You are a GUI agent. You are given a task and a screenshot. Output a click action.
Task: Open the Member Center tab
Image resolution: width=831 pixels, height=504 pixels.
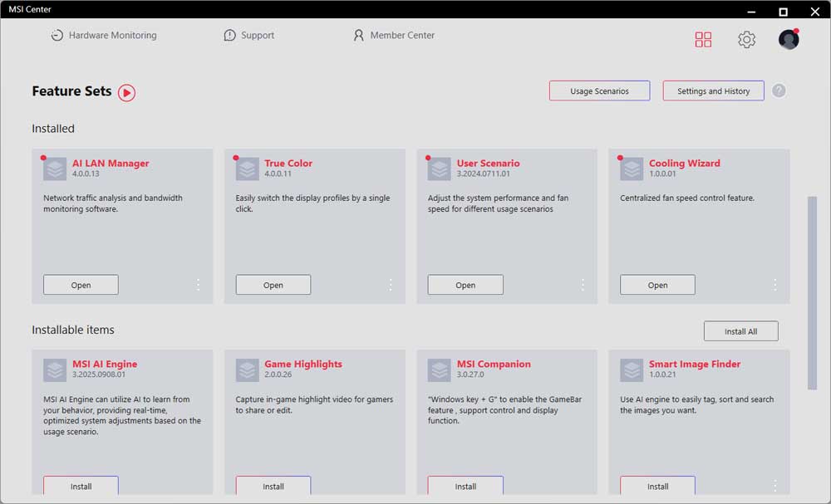(x=393, y=36)
